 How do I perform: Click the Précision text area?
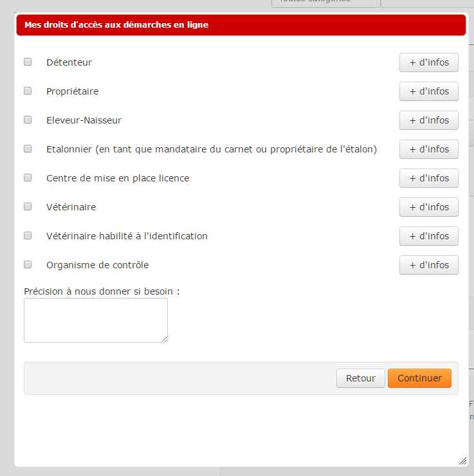[x=95, y=320]
